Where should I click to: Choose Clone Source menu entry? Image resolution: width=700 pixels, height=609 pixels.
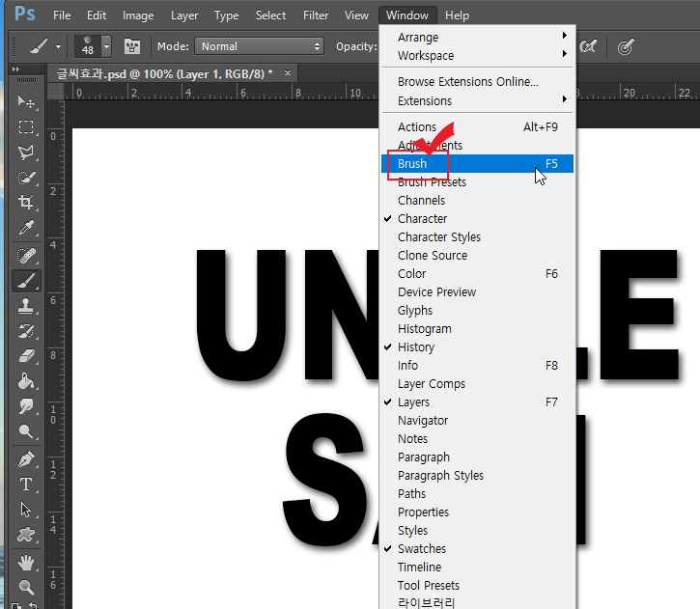pyautogui.click(x=477, y=255)
